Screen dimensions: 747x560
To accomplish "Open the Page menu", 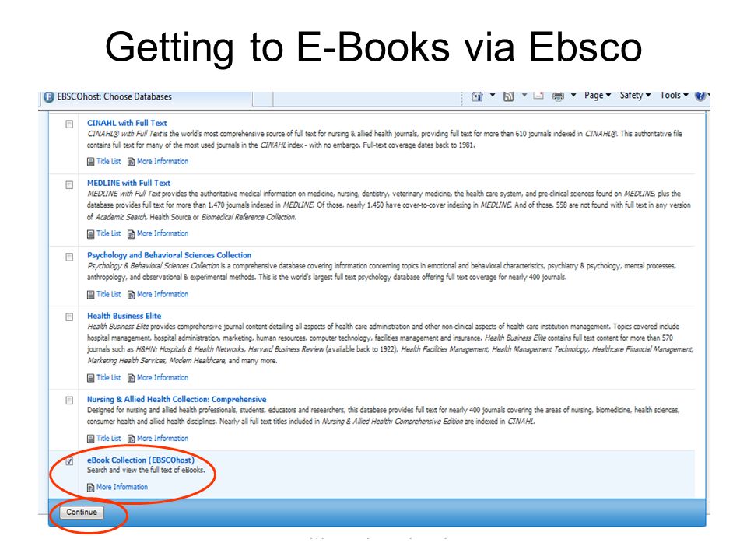I will click(x=598, y=95).
